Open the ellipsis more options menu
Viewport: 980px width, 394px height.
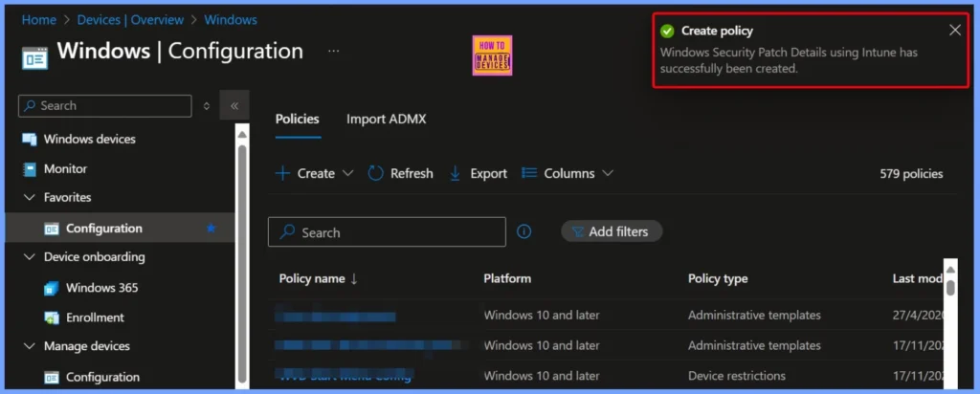[x=334, y=51]
